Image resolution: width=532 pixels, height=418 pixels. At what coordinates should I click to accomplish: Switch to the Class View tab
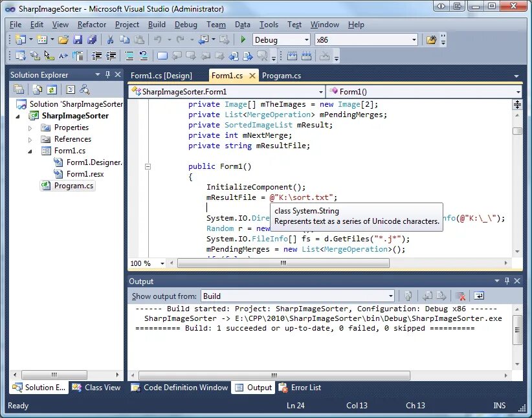(x=96, y=387)
